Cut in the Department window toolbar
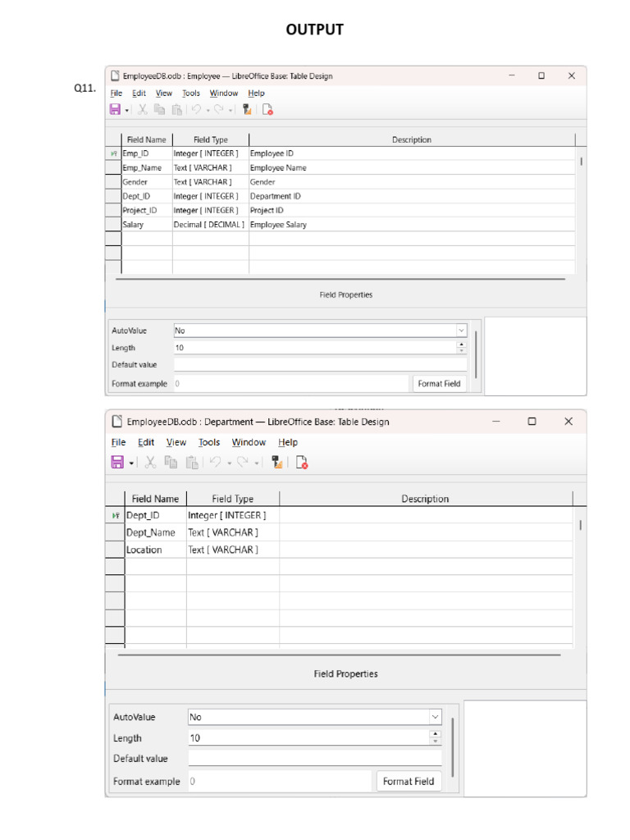This screenshot has height=840, width=630. coord(151,462)
